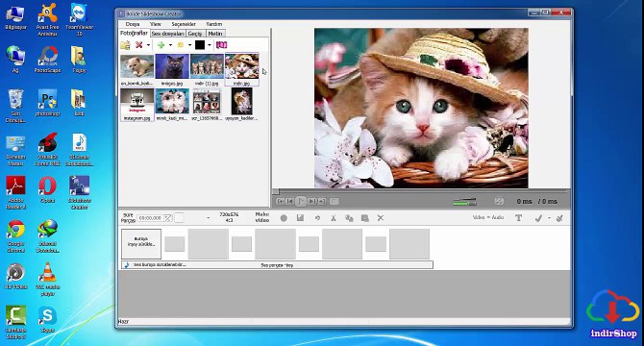Switch to the Metin tab
The height and width of the screenshot is (346, 644).
click(x=215, y=34)
